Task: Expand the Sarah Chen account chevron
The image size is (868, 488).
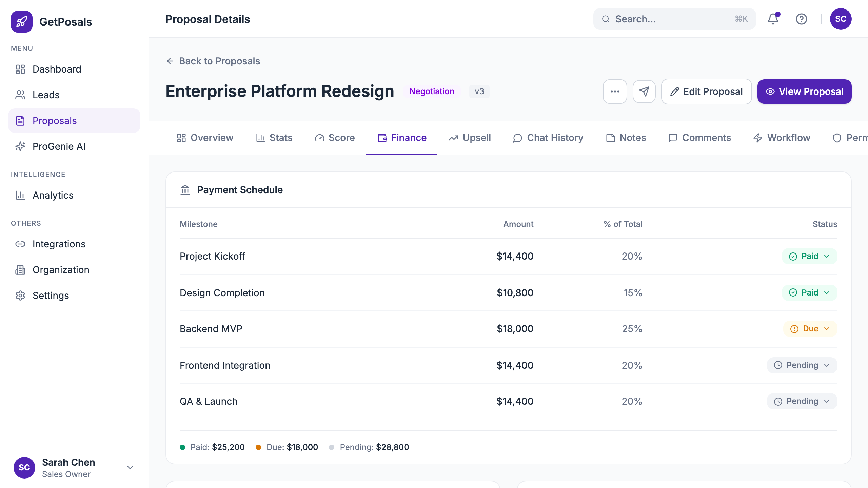Action: click(x=130, y=468)
